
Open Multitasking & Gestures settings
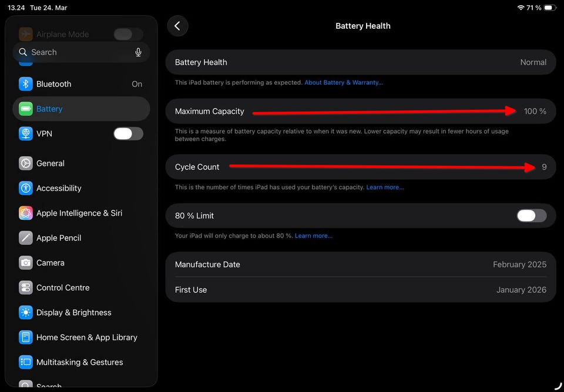[x=79, y=362]
